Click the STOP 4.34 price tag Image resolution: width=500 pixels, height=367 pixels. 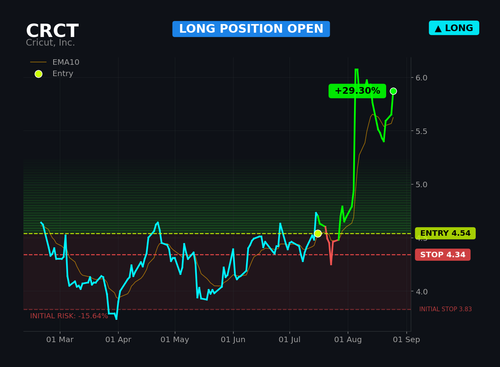(x=443, y=255)
